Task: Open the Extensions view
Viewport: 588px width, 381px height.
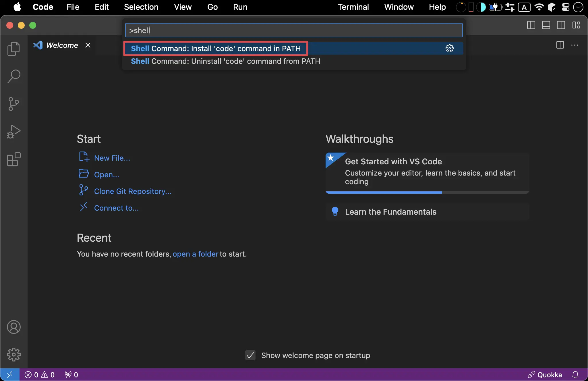Action: 13,159
